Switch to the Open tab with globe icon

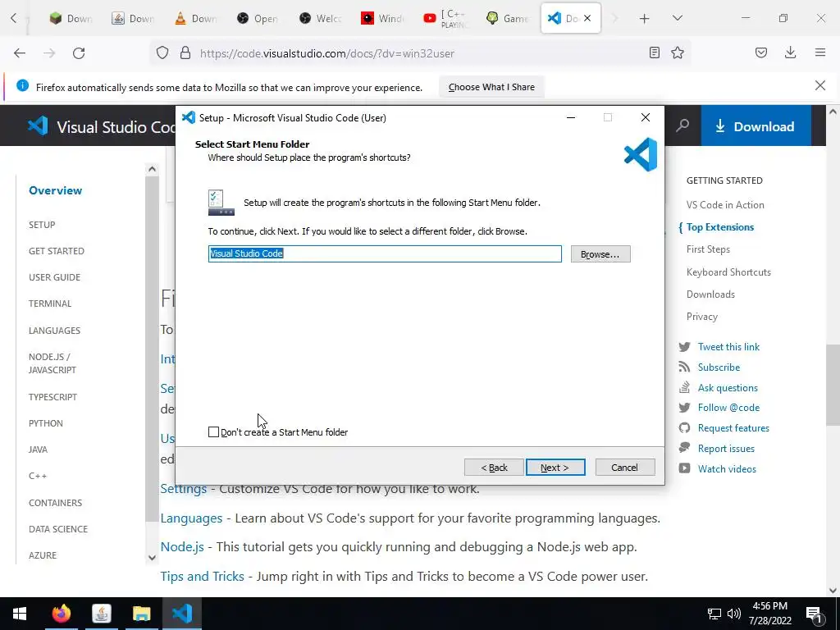click(258, 18)
